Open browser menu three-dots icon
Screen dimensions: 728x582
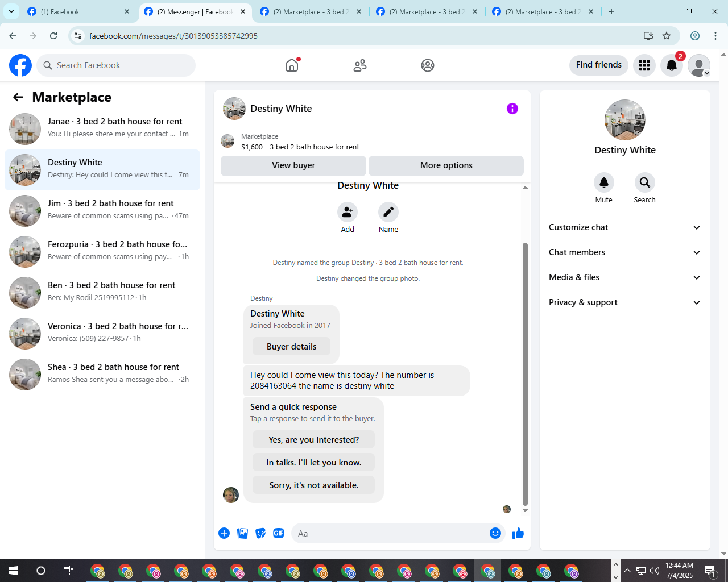(x=715, y=36)
